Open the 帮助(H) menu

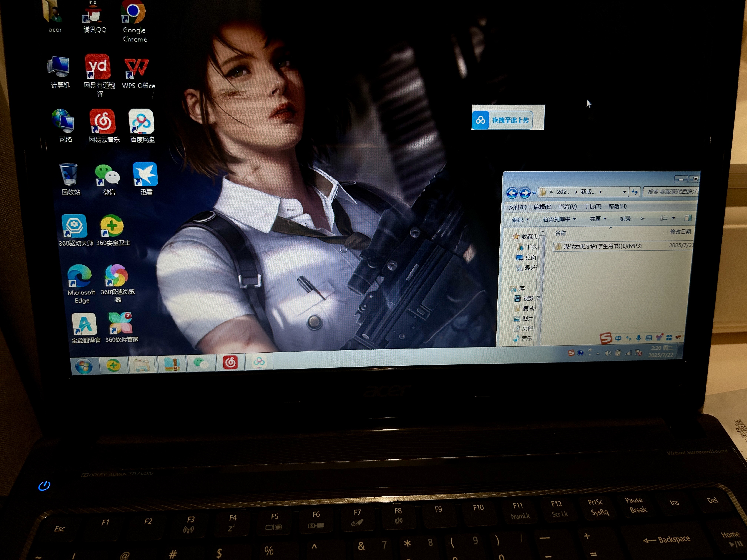[x=617, y=206]
